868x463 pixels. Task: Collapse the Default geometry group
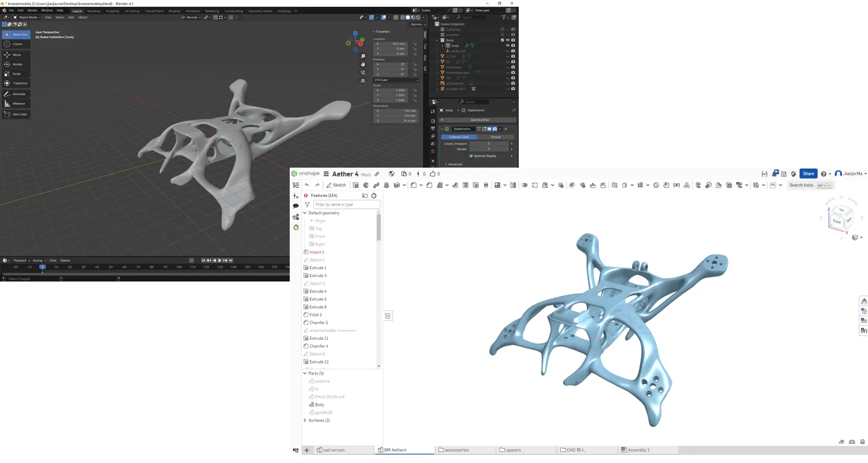click(x=305, y=213)
